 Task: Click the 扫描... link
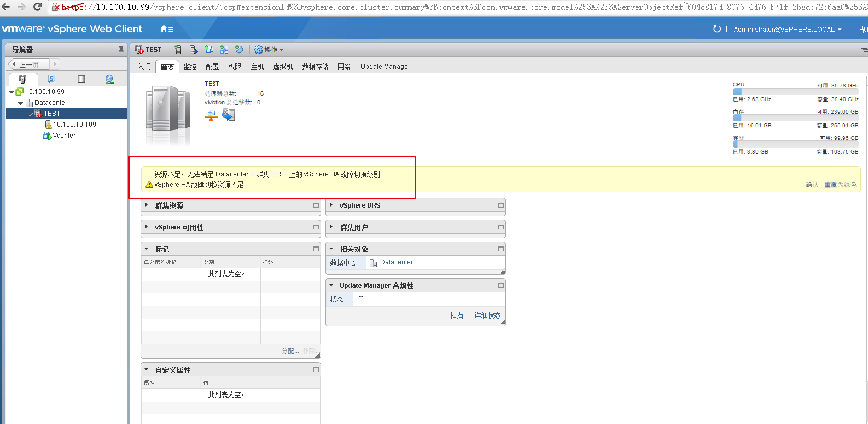pos(459,315)
